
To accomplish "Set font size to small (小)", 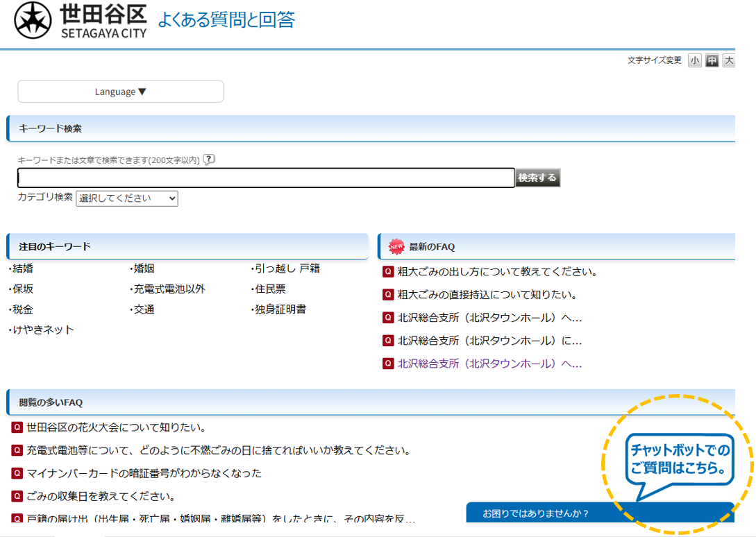I will point(694,61).
